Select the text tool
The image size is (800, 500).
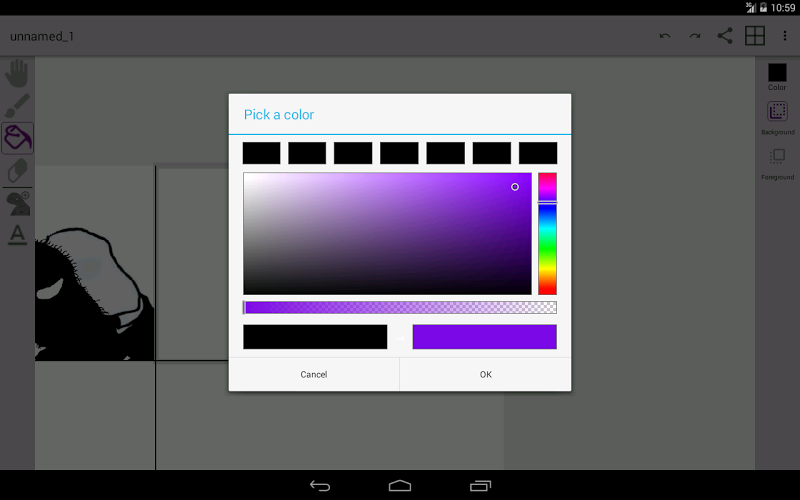click(x=17, y=235)
